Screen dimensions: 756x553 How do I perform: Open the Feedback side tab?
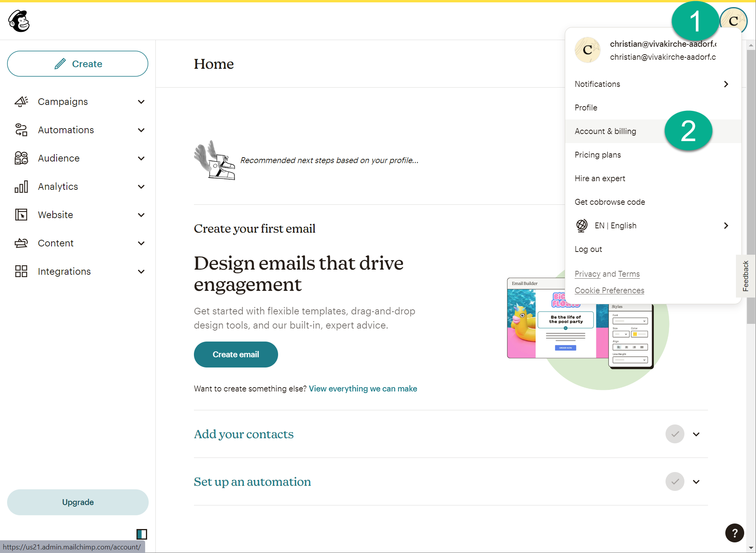745,276
